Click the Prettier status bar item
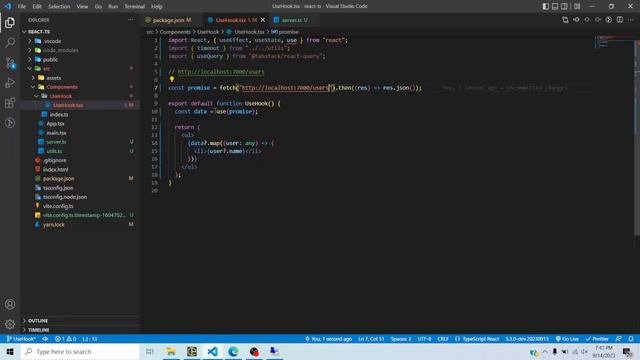Screen dimensions: 640x360 tap(597, 339)
